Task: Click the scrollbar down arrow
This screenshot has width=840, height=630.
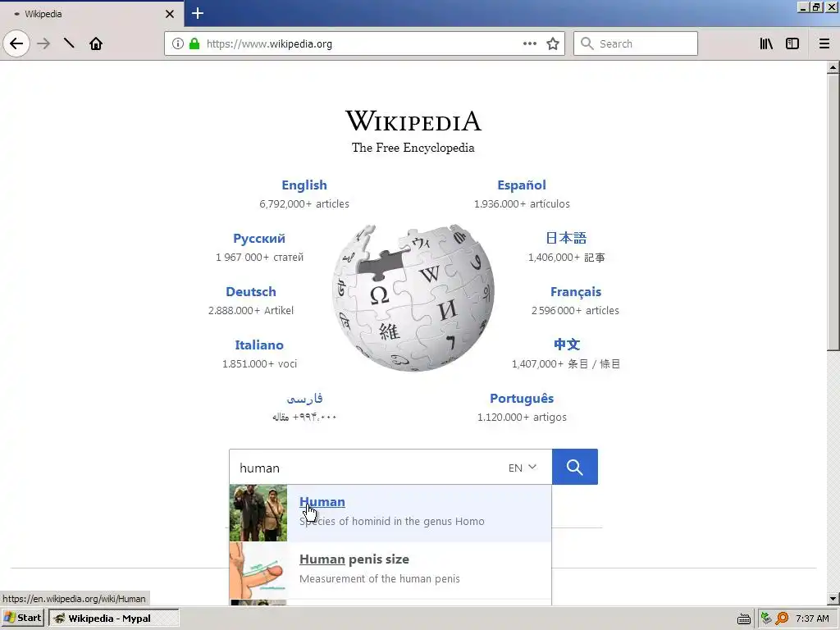Action: coord(833,598)
